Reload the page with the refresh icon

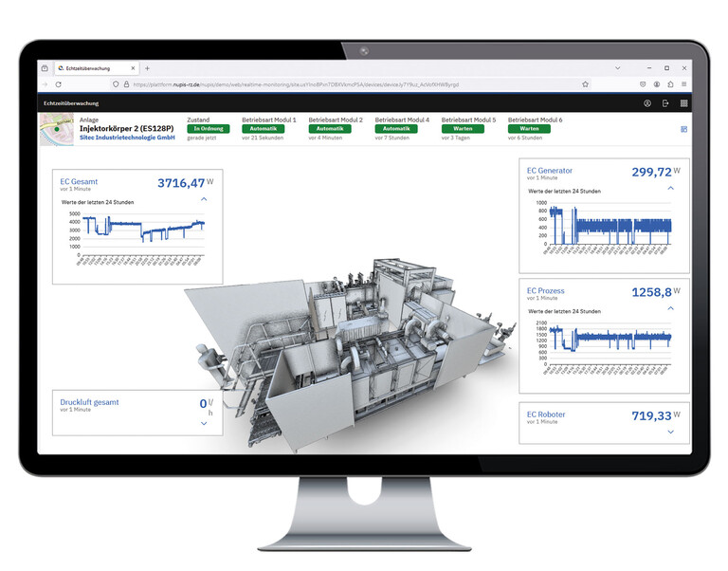tap(59, 84)
